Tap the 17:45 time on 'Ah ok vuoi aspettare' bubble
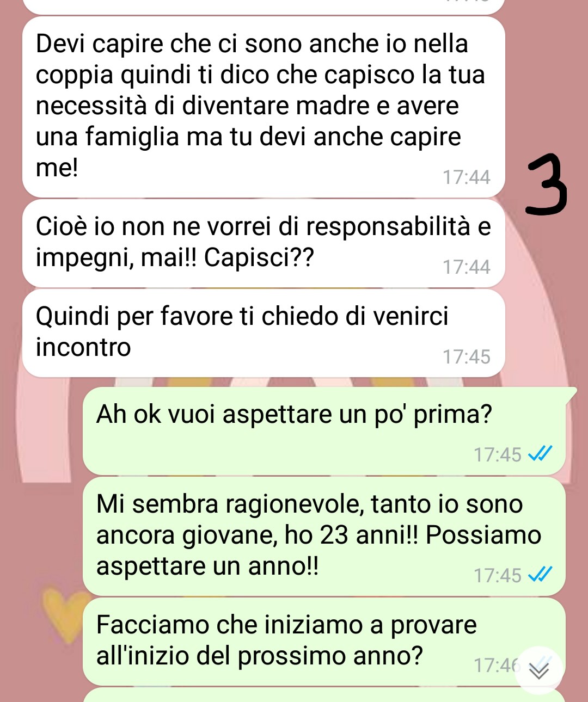Screen dimensions: 588x702 point(497,454)
